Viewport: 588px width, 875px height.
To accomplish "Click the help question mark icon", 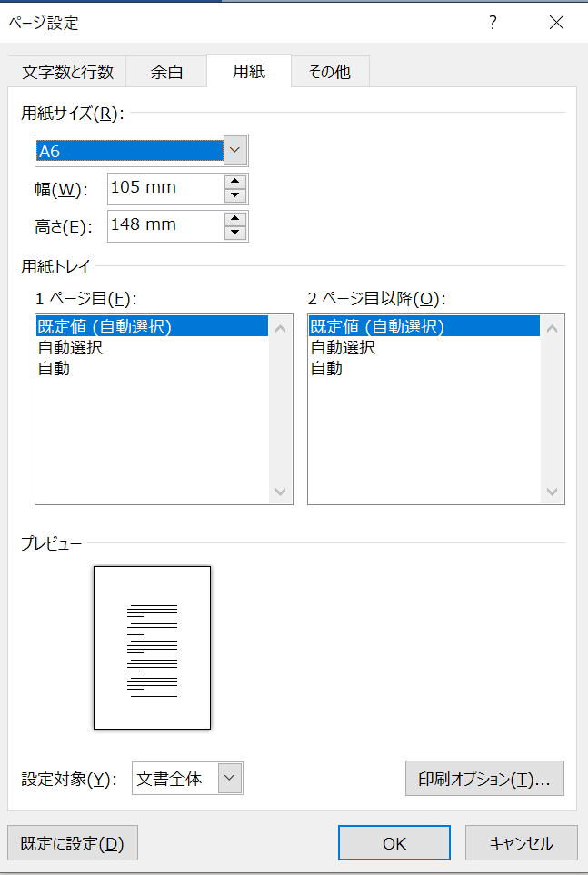I will click(493, 23).
